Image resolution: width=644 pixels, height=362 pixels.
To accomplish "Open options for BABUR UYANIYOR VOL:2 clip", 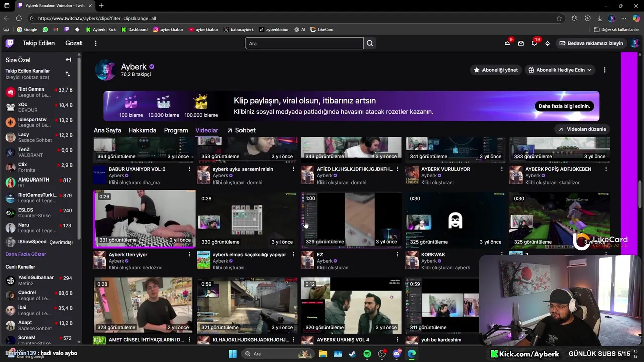I will click(x=189, y=169).
